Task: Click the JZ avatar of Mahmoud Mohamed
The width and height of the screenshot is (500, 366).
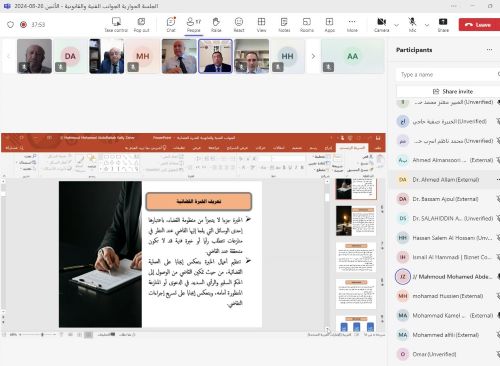Action: point(403,276)
